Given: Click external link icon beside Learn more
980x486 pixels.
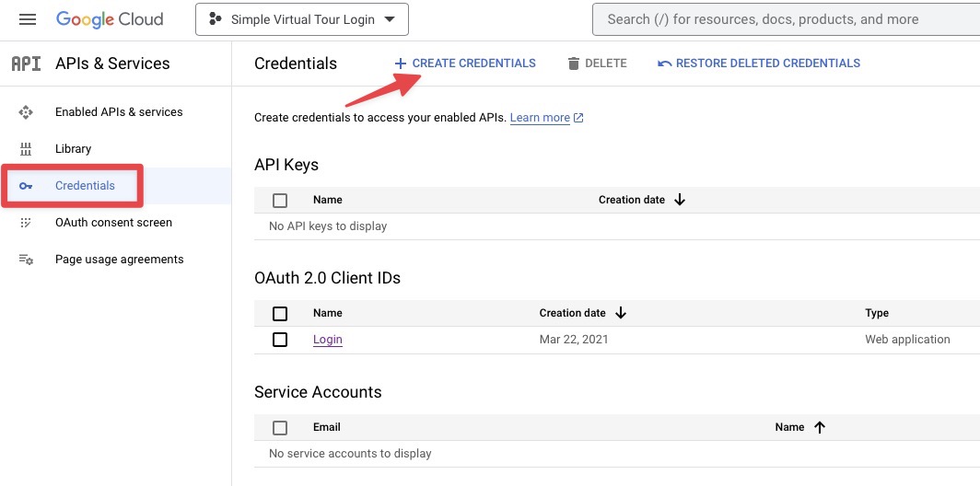Looking at the screenshot, I should pyautogui.click(x=578, y=118).
